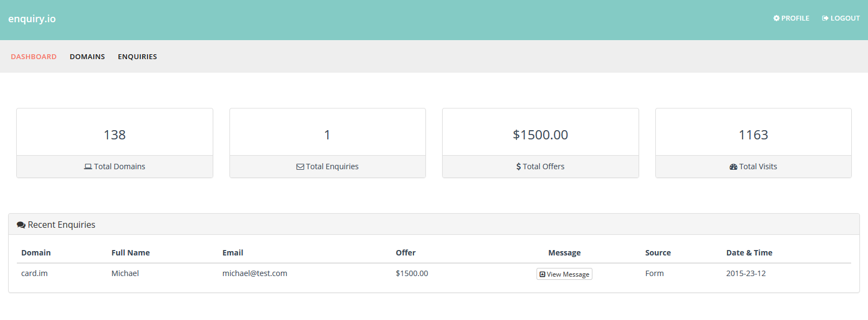The width and height of the screenshot is (868, 320).
Task: Click the michael@test.com email address
Action: point(254,273)
